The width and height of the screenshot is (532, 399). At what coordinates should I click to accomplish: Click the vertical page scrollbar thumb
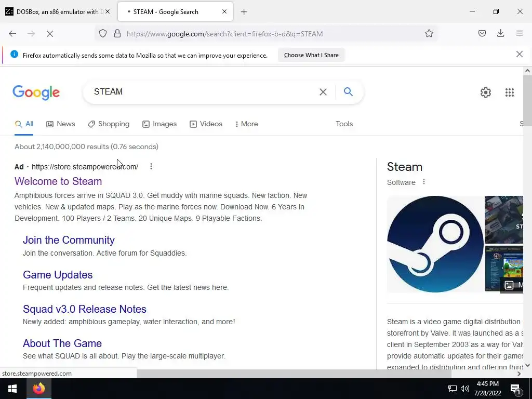[527, 100]
